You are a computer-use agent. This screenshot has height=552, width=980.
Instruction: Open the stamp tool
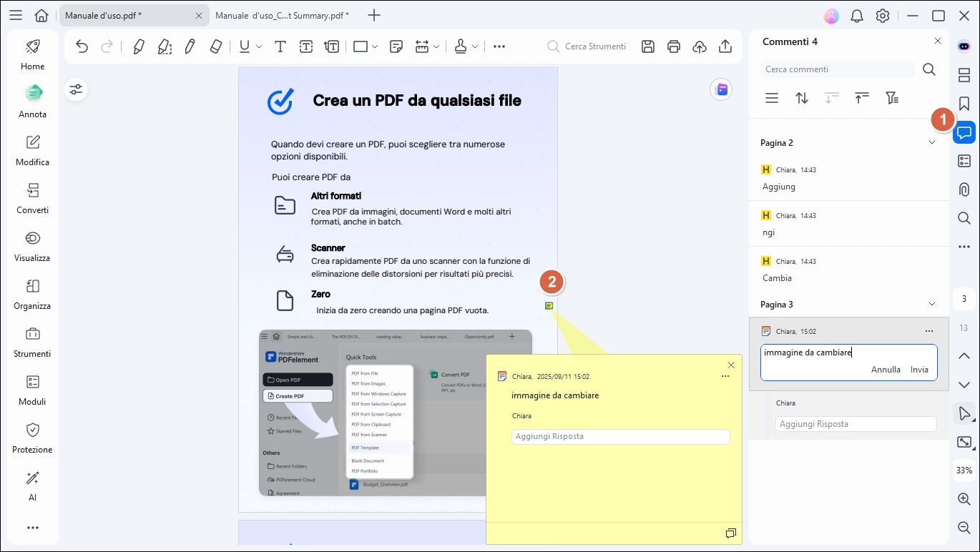pyautogui.click(x=461, y=46)
